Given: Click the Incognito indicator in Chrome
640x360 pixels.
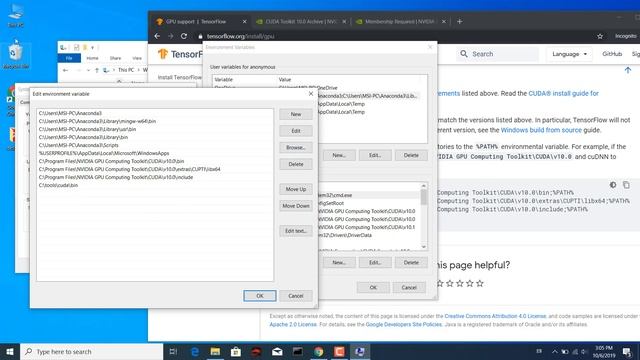Looking at the screenshot, I should pyautogui.click(x=626, y=36).
